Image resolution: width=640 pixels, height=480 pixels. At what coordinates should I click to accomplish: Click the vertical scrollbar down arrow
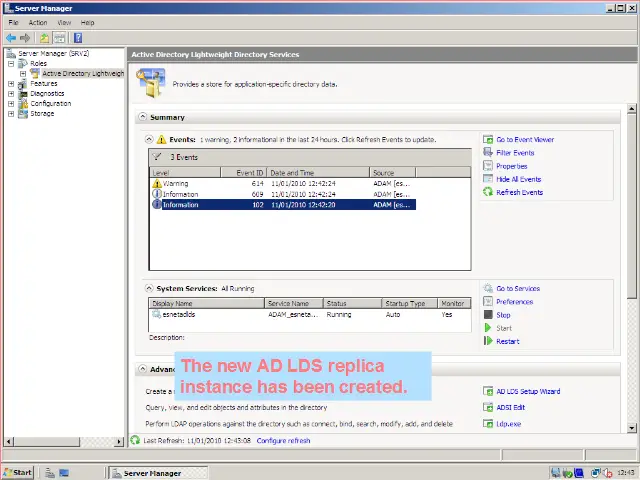click(x=631, y=428)
